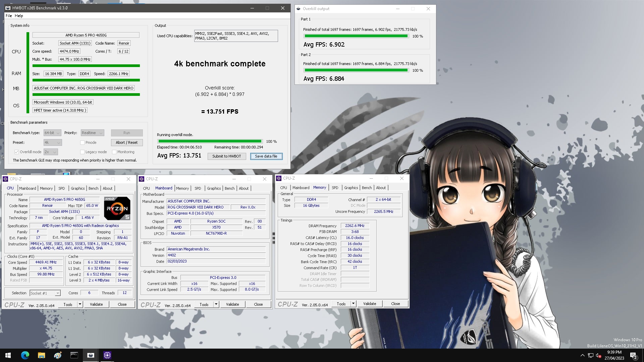Click the Memory CPU-Z window title icon

[279, 178]
